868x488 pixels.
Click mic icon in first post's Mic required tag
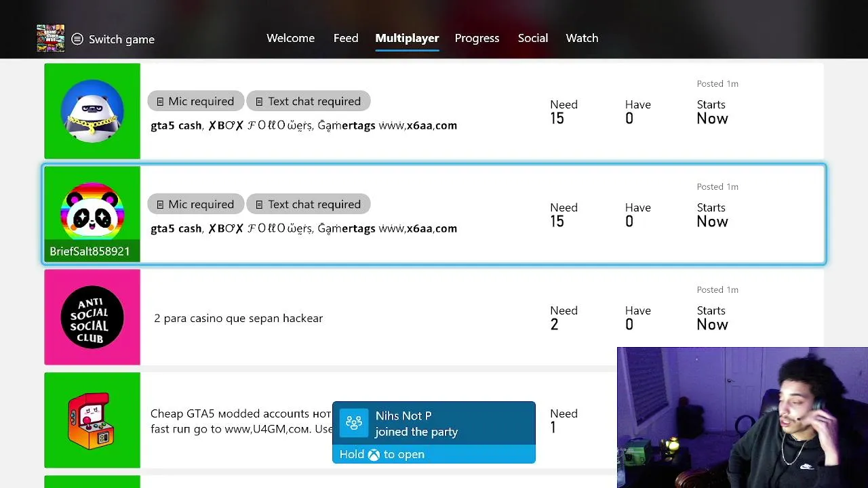pos(160,102)
